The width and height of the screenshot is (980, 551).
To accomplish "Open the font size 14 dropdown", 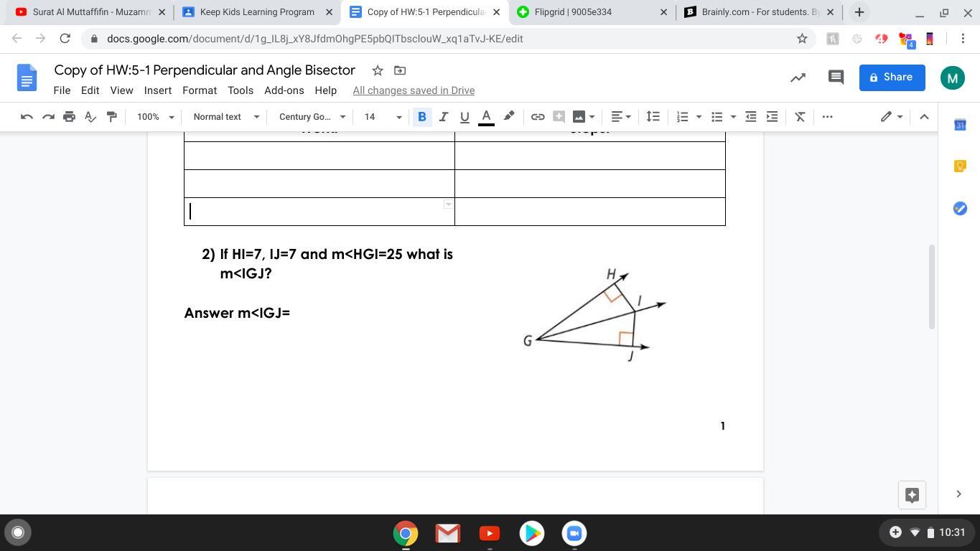I will [383, 117].
